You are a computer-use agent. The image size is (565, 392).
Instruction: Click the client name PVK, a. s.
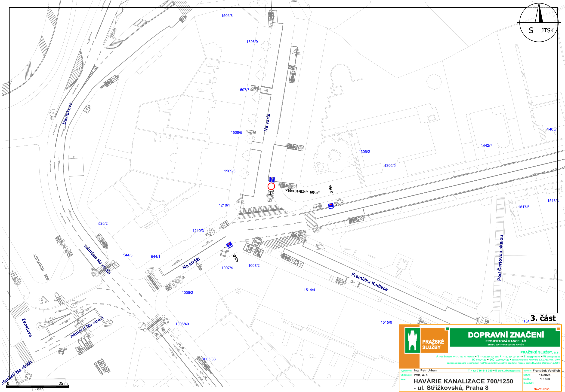tap(421, 375)
